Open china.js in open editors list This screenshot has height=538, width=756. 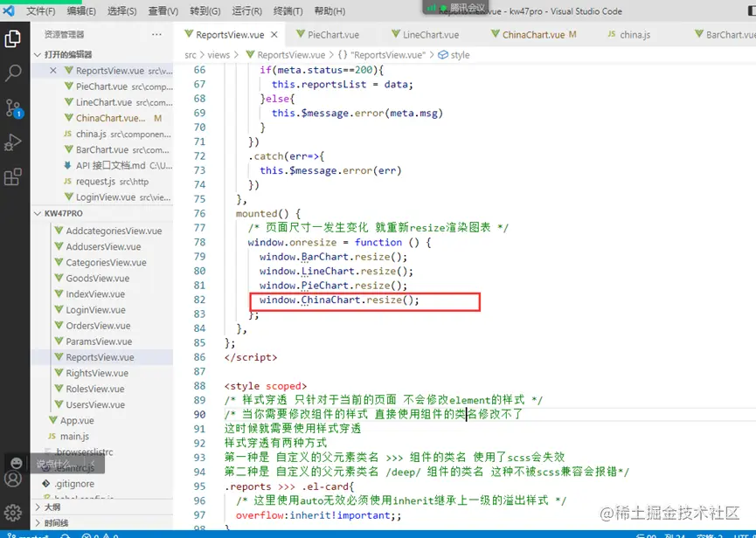(101, 134)
